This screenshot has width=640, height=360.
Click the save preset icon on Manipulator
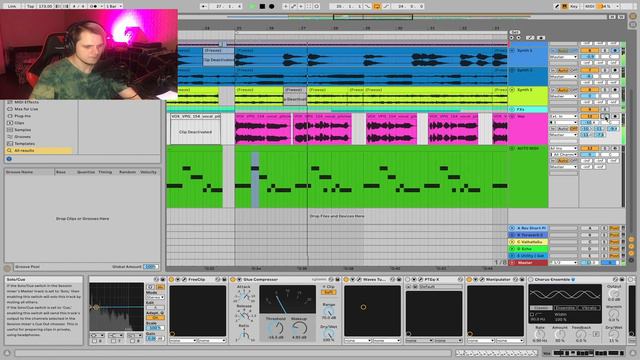522,280
